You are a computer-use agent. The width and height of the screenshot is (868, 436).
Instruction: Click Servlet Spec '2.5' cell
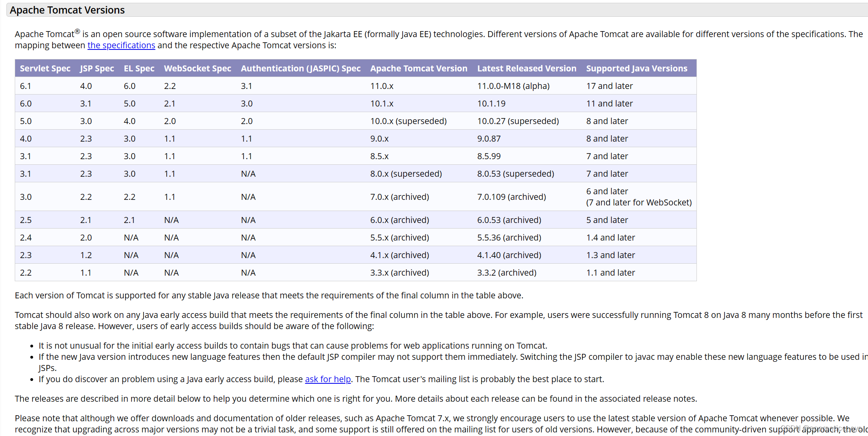(x=26, y=220)
